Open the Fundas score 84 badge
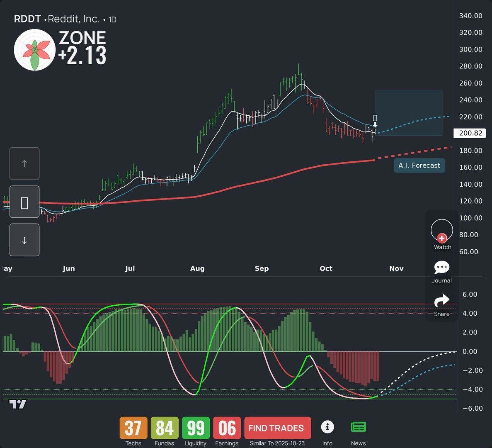 165,428
